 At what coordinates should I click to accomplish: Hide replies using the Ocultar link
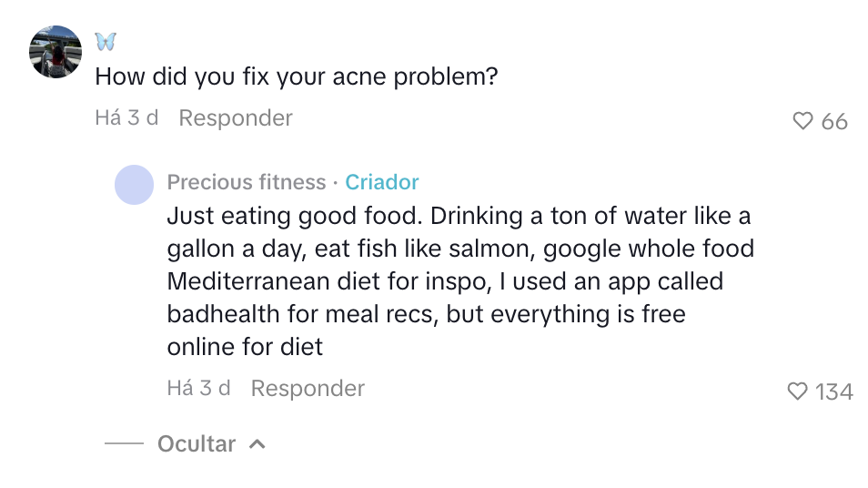pyautogui.click(x=197, y=444)
